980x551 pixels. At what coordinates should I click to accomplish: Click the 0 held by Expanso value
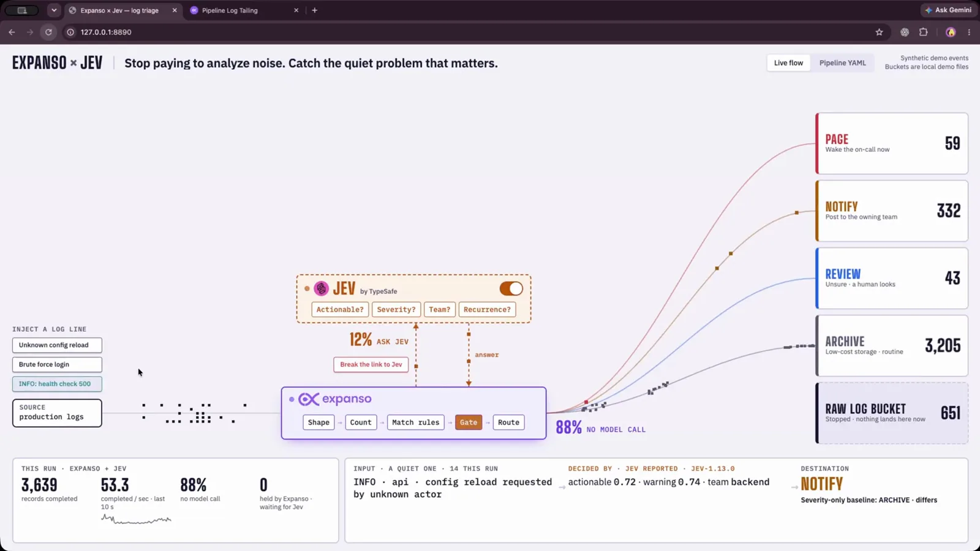(x=263, y=485)
